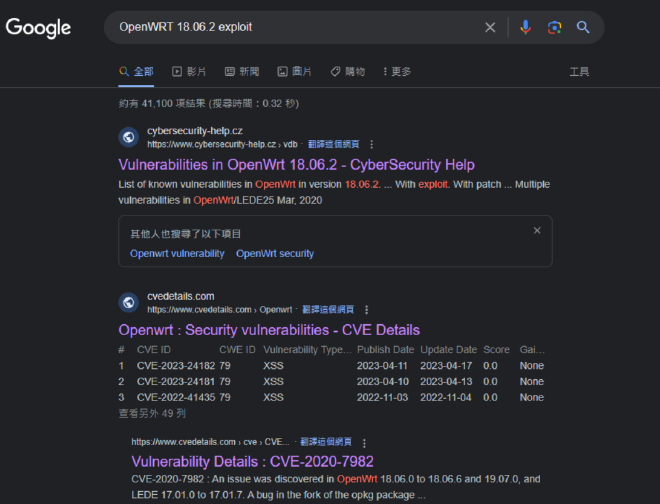Image resolution: width=660 pixels, height=504 pixels.
Task: Click the CVE-2022-41435 table cell
Action: click(x=176, y=397)
